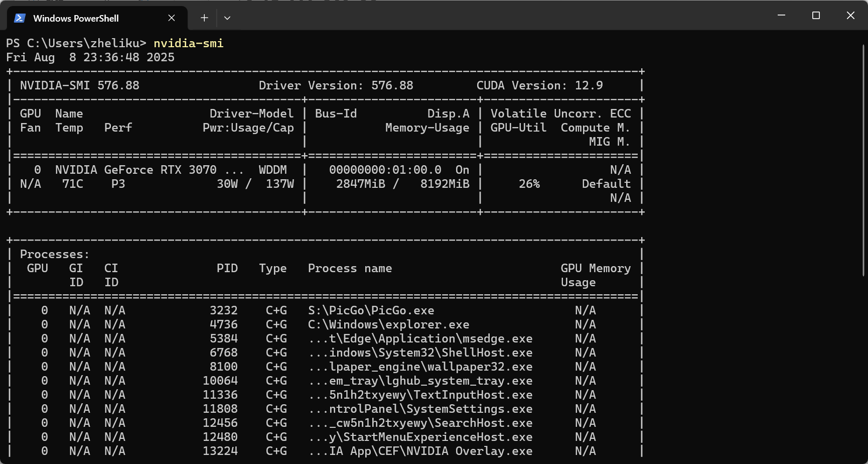Click PID 11336

click(220, 395)
